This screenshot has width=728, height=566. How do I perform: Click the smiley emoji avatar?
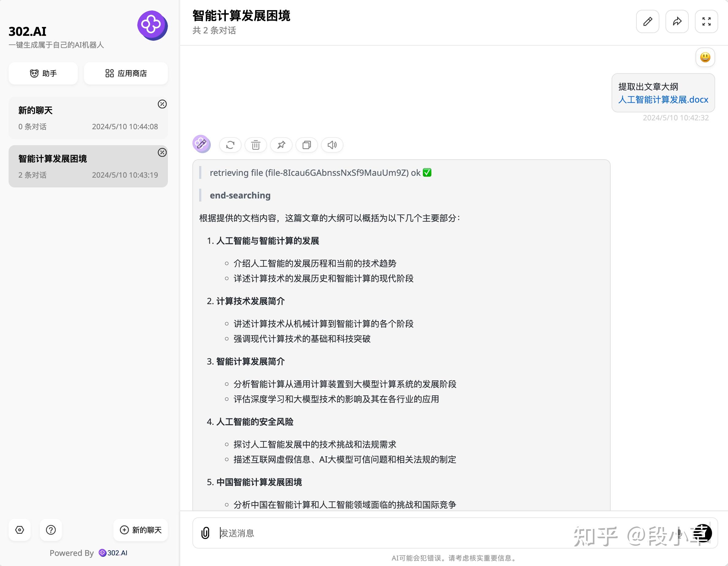705,57
